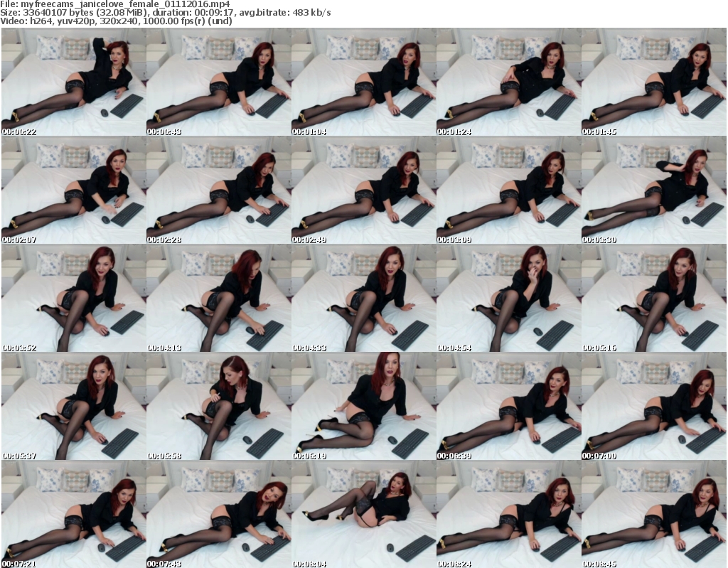This screenshot has height=568, width=728.
Task: Select the thumbnail timestamped 00:02:49
Action: click(x=363, y=191)
